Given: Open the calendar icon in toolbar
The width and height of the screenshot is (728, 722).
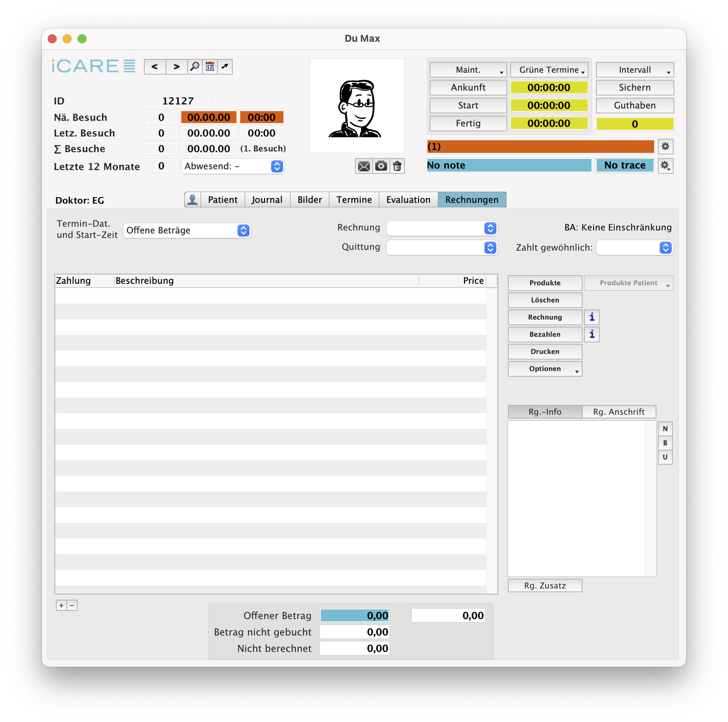Looking at the screenshot, I should 210,67.
